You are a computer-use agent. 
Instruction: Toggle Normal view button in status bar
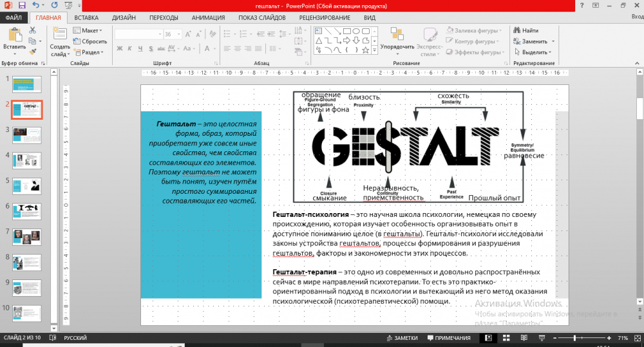(x=488, y=338)
